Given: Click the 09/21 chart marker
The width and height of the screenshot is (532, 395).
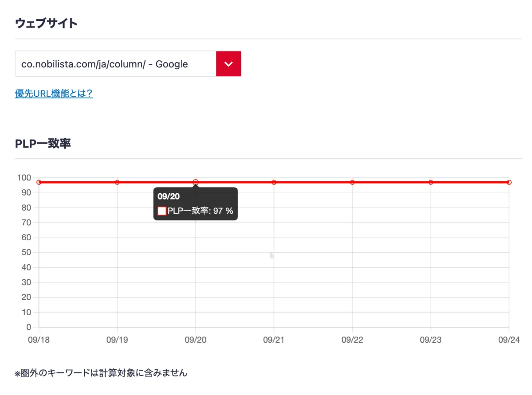Looking at the screenshot, I should click(x=274, y=182).
